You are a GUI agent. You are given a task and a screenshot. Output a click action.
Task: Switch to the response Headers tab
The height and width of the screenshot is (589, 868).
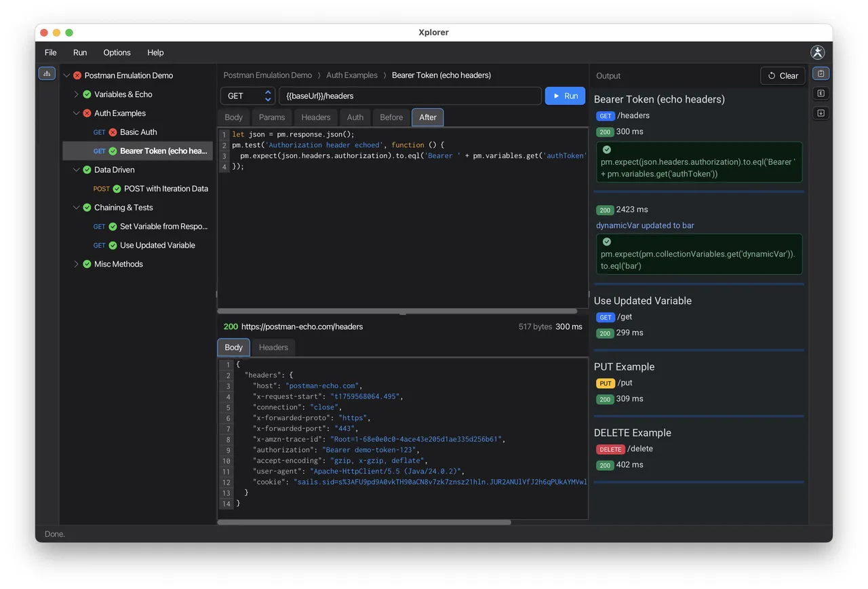click(273, 347)
